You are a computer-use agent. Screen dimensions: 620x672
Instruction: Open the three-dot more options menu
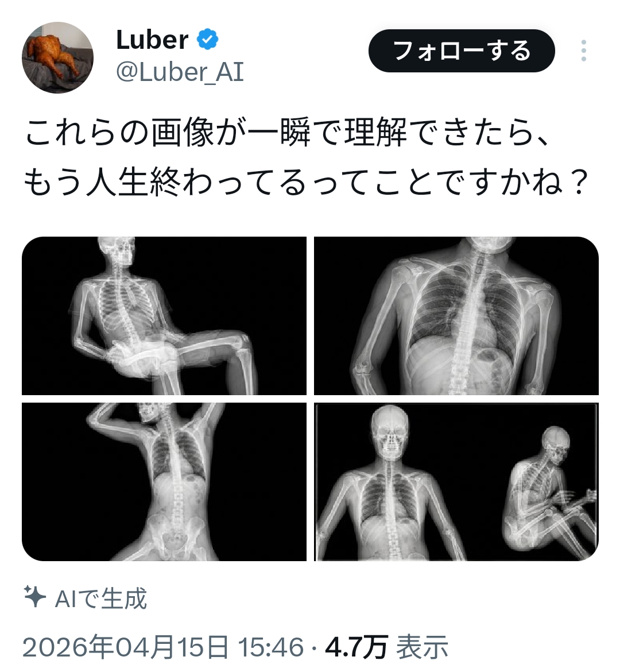(584, 51)
